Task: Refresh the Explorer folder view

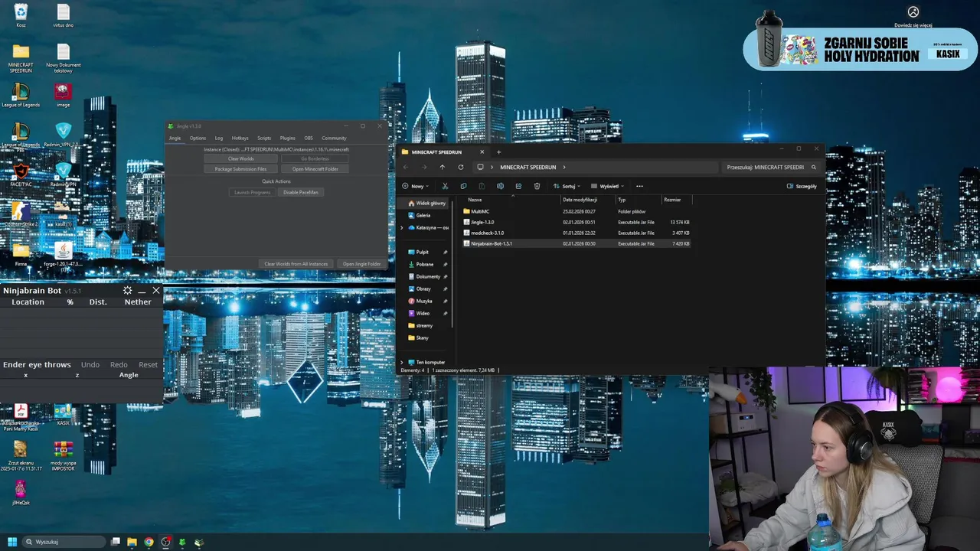Action: click(x=460, y=167)
